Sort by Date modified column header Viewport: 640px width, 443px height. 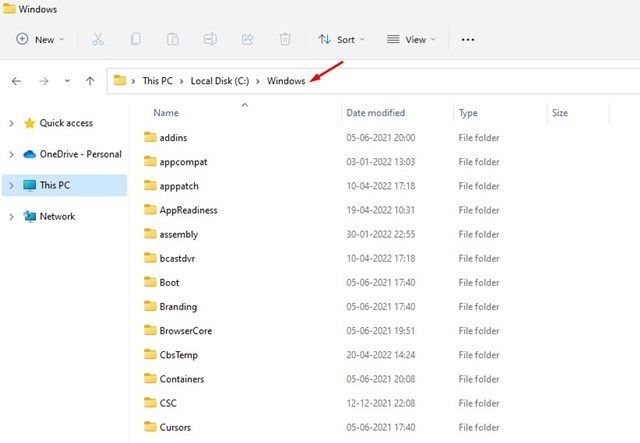[376, 113]
